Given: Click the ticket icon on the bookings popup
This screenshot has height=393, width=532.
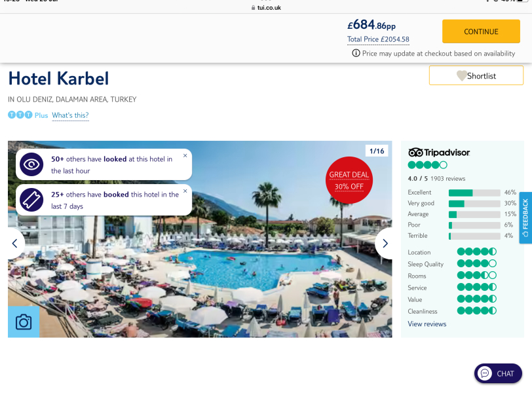Looking at the screenshot, I should click(x=31, y=199).
